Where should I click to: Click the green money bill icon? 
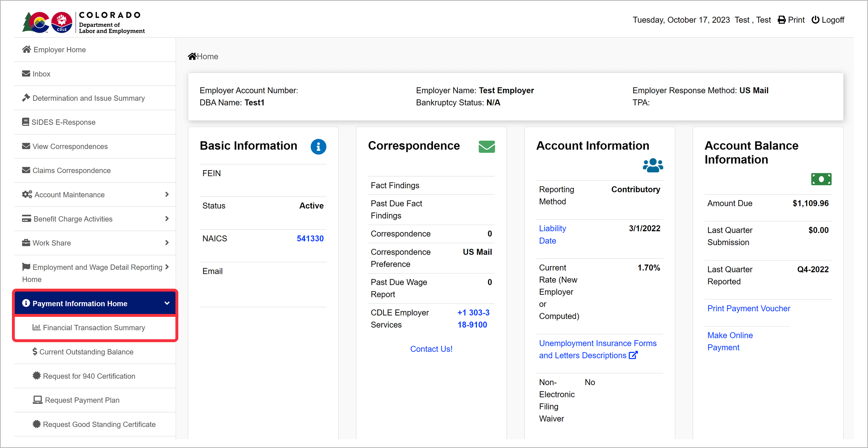click(x=821, y=179)
